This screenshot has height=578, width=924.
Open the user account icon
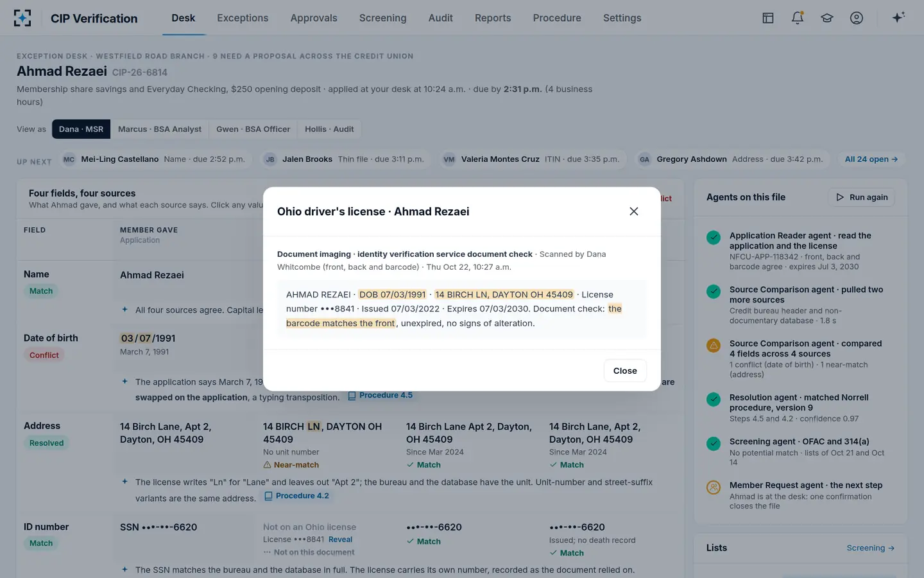point(857,18)
